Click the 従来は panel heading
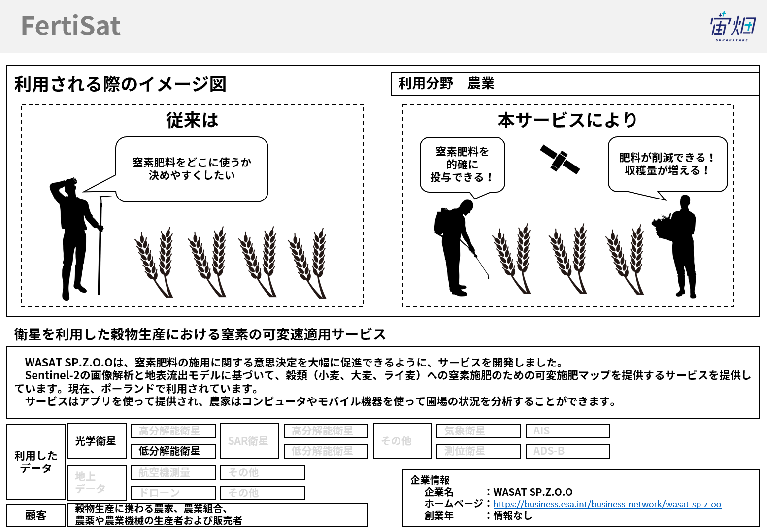The height and width of the screenshot is (532, 767). coord(192,120)
